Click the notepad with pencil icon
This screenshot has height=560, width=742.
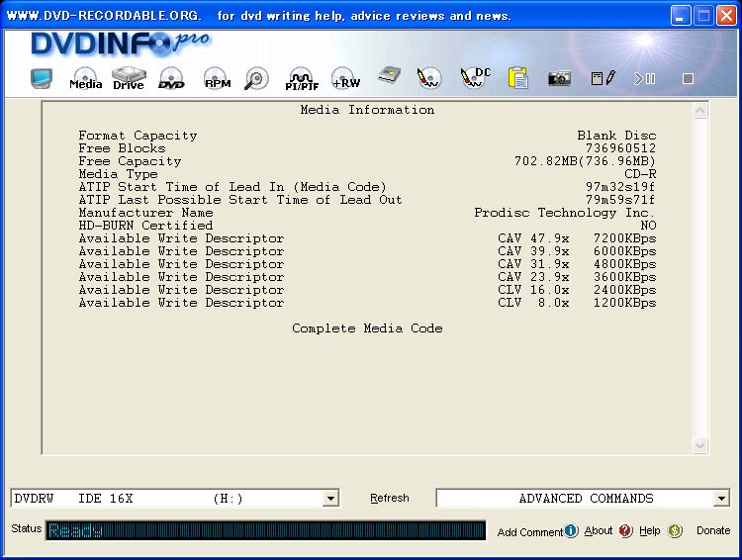pos(603,78)
